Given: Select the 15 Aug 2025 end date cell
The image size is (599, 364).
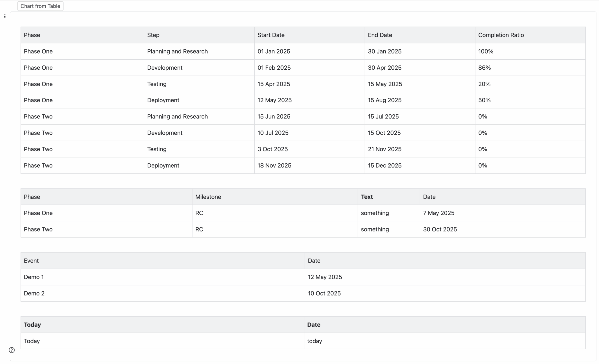Looking at the screenshot, I should [385, 100].
